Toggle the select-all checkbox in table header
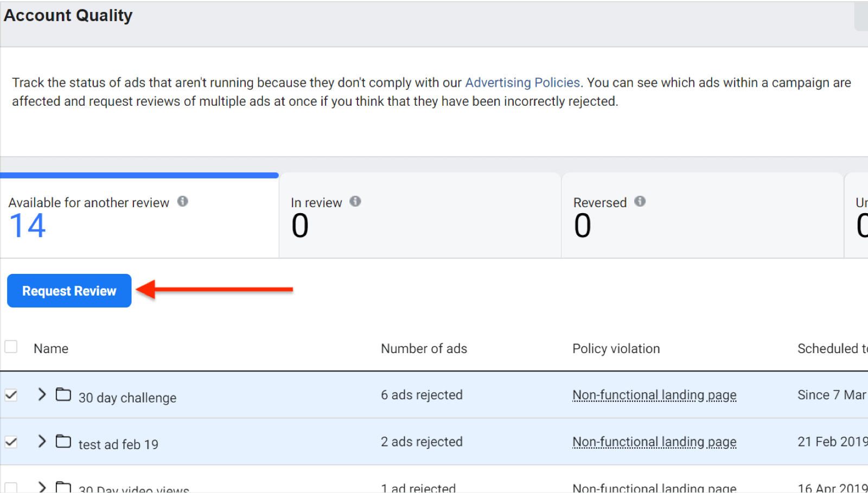Screen dimensions: 868x493 click(11, 347)
